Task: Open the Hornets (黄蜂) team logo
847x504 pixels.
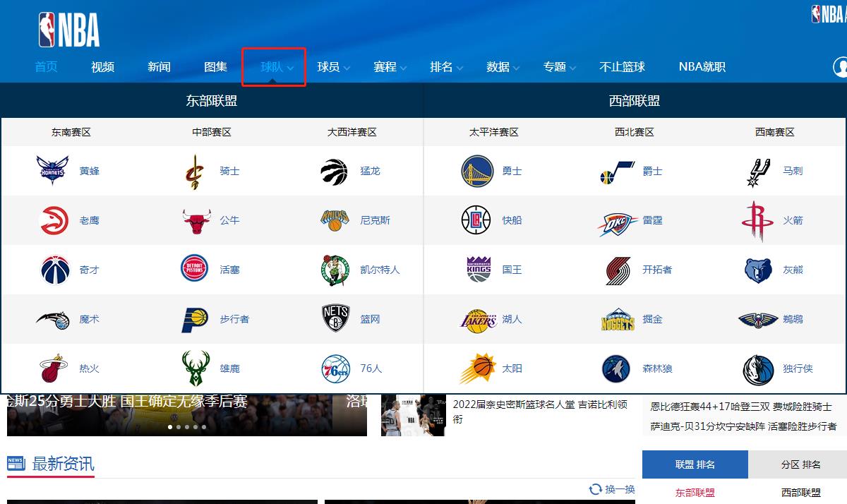Action: coord(53,171)
